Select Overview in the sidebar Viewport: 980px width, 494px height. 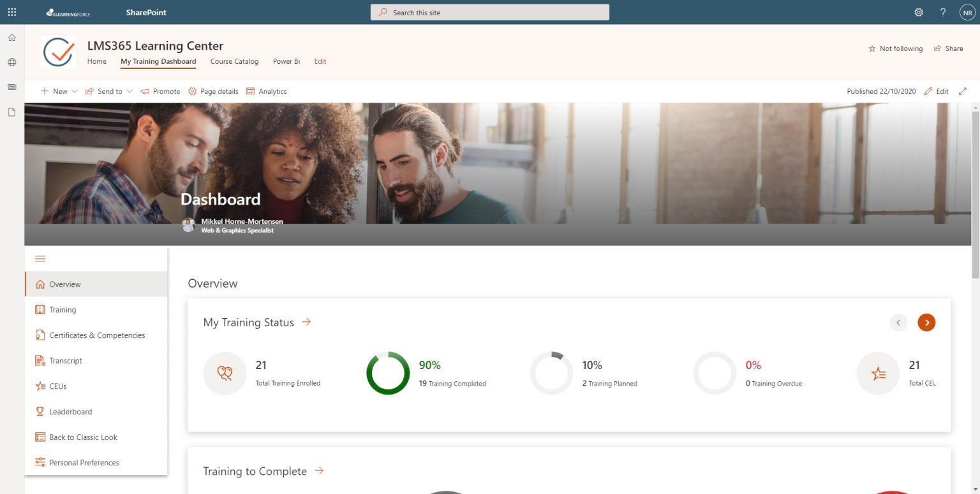coord(96,284)
